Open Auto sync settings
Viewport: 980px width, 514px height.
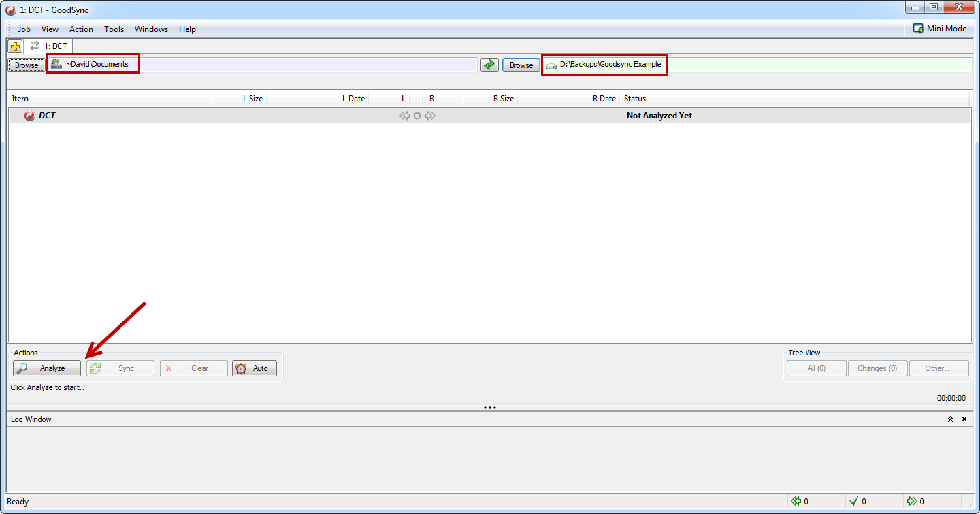[x=255, y=368]
